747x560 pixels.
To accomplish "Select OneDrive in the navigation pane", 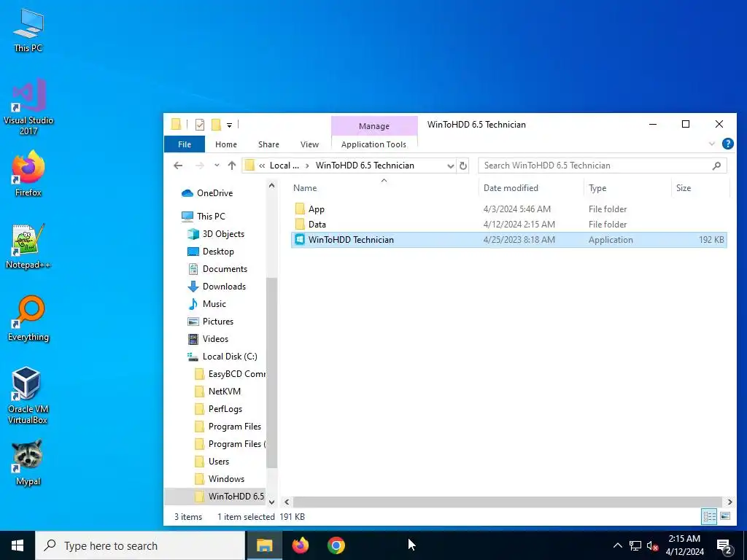I will click(x=214, y=192).
